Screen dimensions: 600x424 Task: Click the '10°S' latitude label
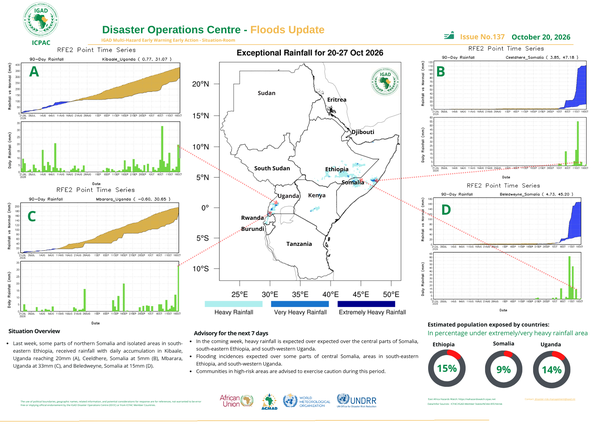coord(201,269)
